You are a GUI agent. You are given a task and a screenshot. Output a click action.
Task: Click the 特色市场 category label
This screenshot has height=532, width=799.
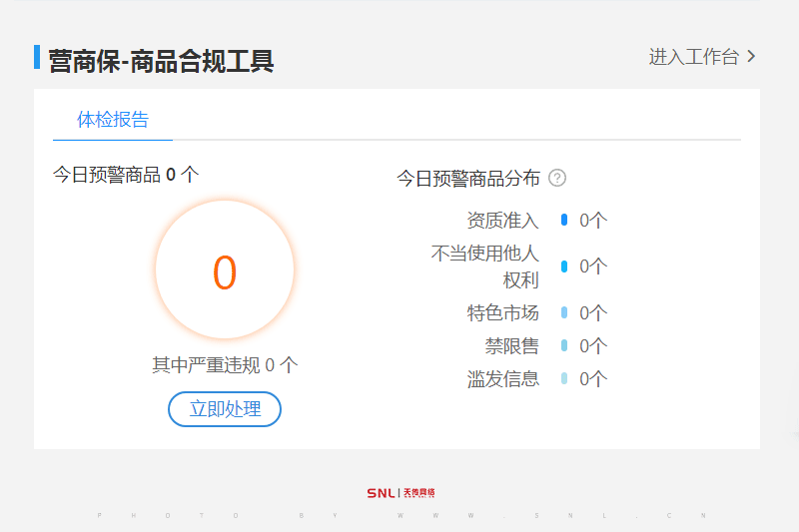click(x=502, y=312)
